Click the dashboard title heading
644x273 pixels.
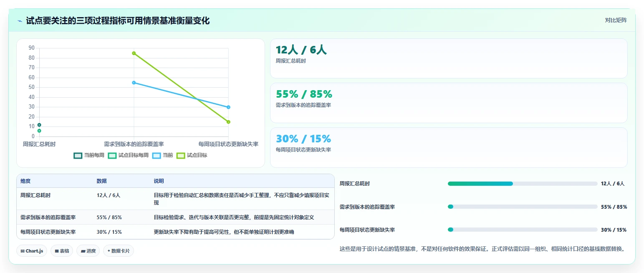click(118, 20)
